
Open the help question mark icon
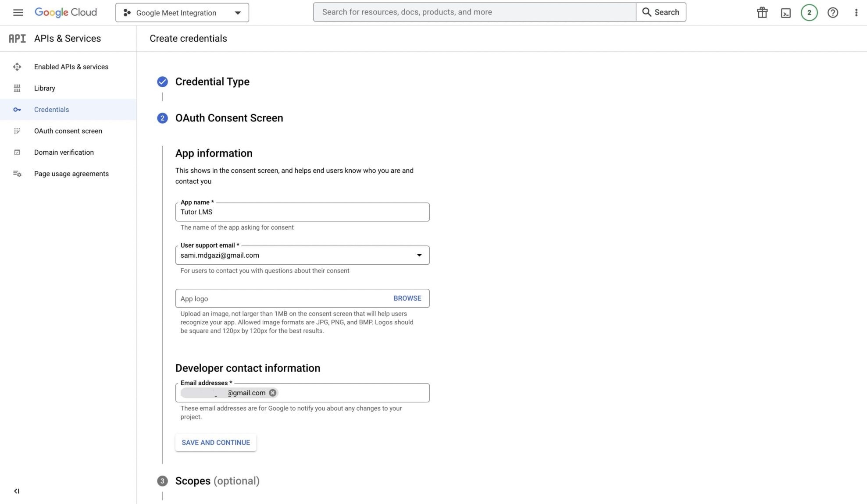tap(833, 12)
